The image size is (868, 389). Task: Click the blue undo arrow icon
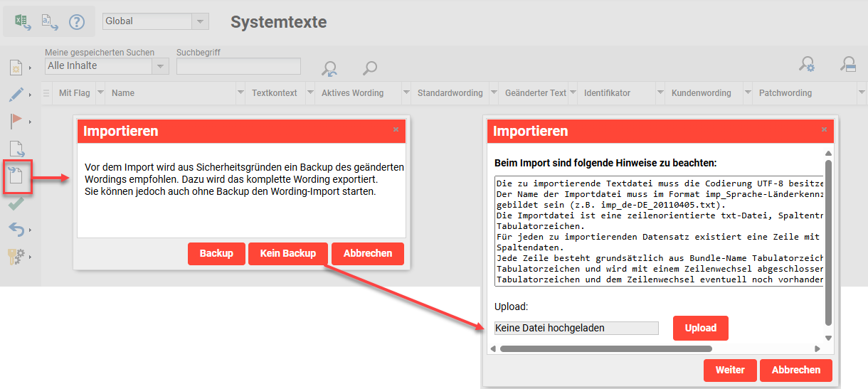16,229
